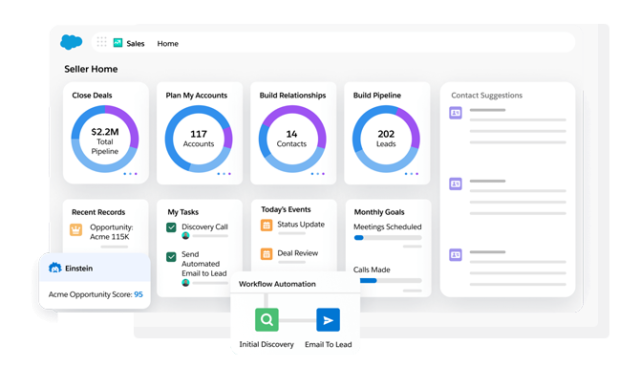Select the Initial Discovery workflow step icon
This screenshot has height=367, width=640.
(x=267, y=320)
